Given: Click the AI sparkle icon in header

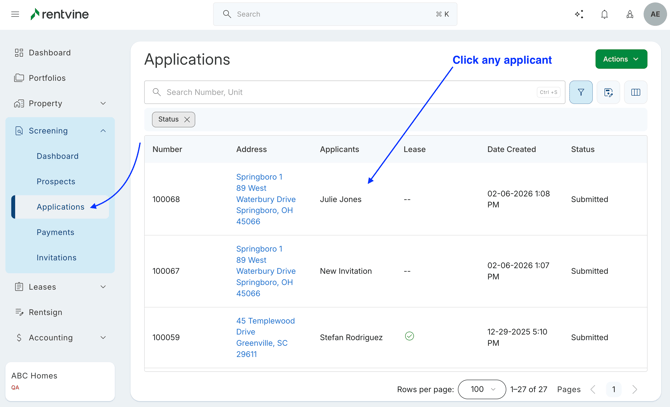Looking at the screenshot, I should [579, 14].
